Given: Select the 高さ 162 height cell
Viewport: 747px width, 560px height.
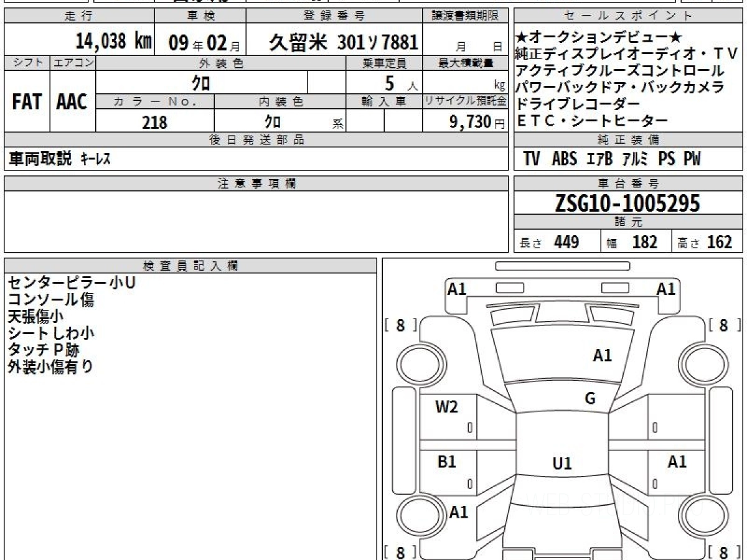Looking at the screenshot, I should 706,242.
